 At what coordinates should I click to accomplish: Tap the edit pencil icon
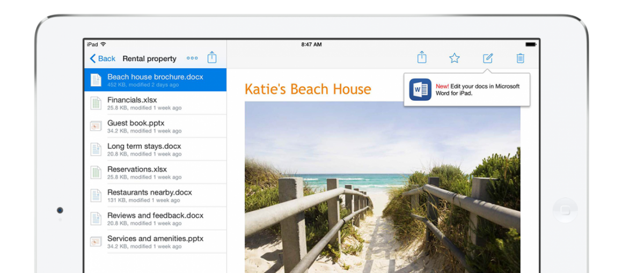coord(488,58)
